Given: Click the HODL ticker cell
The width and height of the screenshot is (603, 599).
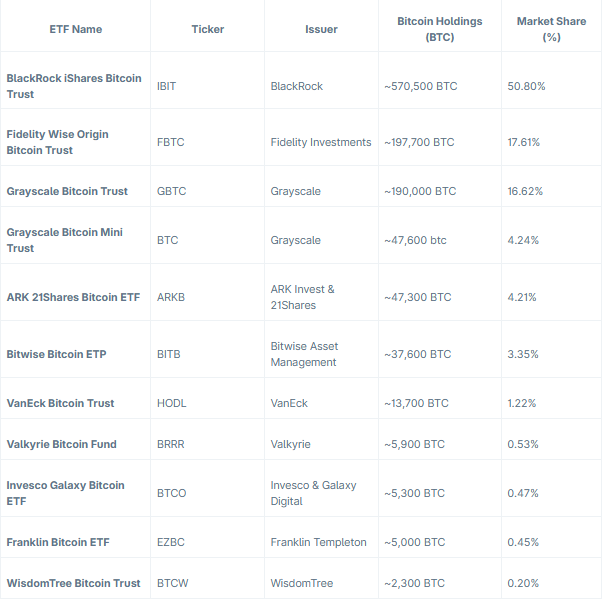Looking at the screenshot, I should 172,403.
